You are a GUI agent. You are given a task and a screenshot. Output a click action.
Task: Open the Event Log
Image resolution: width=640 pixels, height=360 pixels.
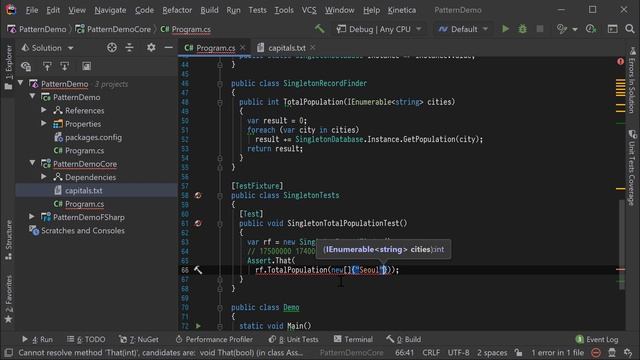tap(597, 339)
